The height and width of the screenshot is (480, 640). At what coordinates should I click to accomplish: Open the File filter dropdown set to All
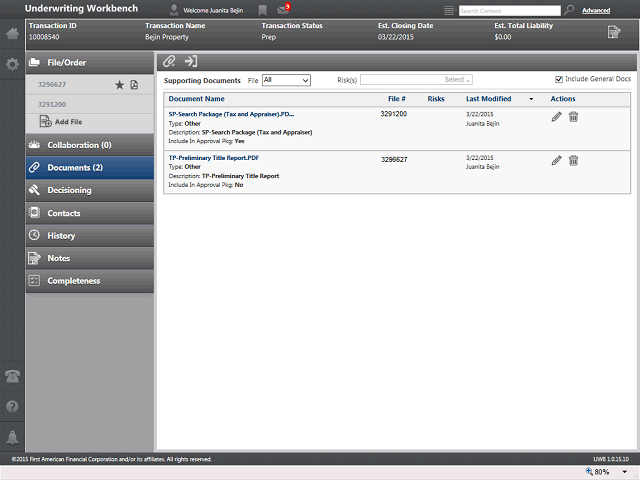(x=286, y=80)
